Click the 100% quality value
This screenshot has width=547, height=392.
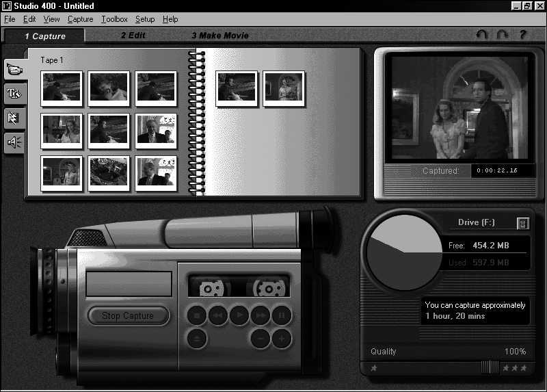click(515, 352)
